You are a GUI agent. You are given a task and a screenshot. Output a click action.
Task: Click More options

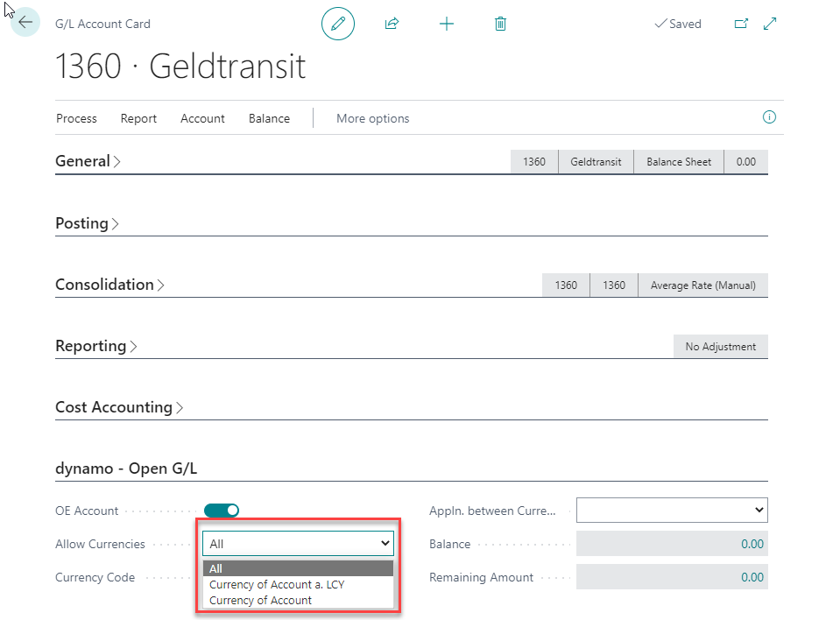pos(372,118)
